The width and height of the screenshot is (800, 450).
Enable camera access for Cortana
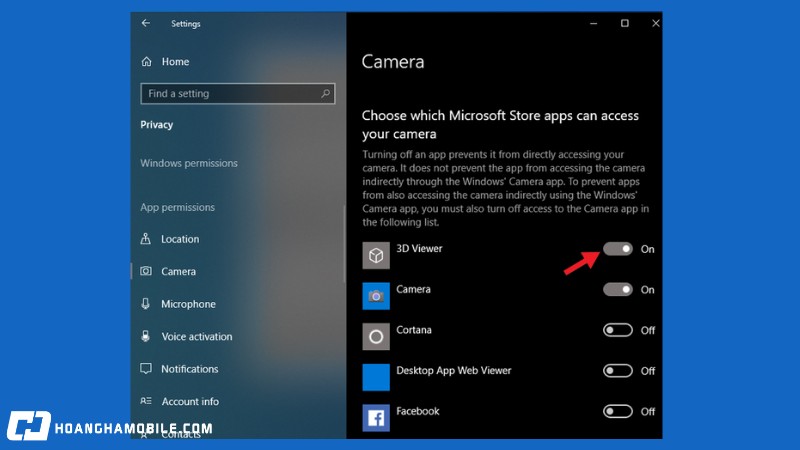click(x=618, y=330)
